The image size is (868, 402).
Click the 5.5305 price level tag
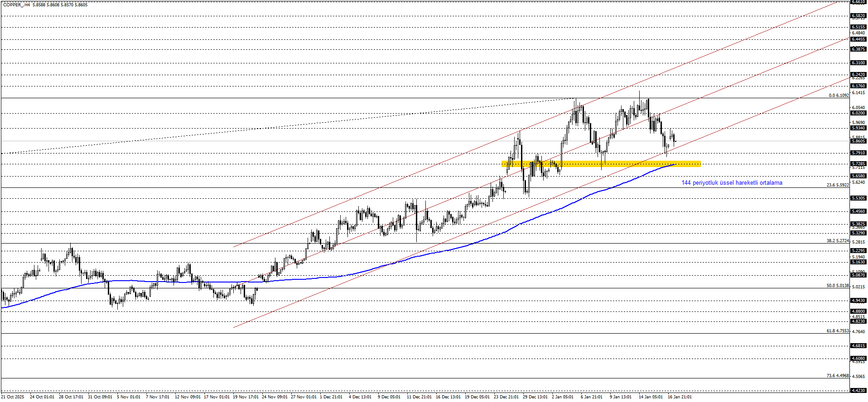[858, 198]
